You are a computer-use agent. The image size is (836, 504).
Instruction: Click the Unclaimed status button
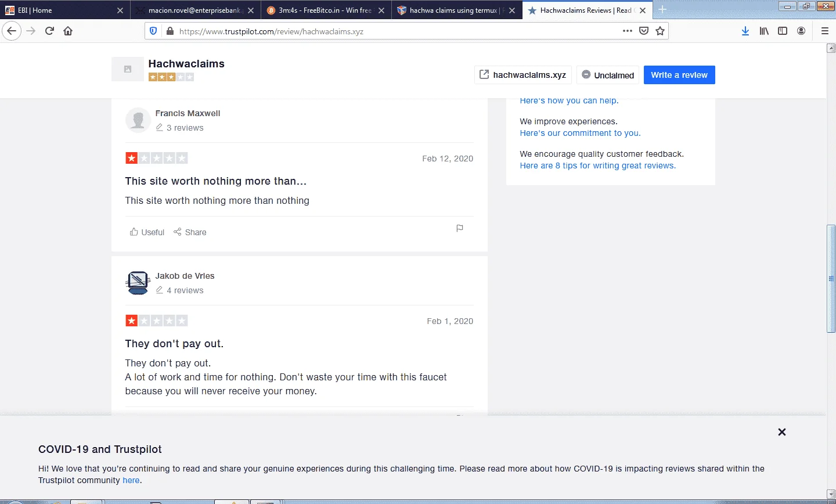608,75
